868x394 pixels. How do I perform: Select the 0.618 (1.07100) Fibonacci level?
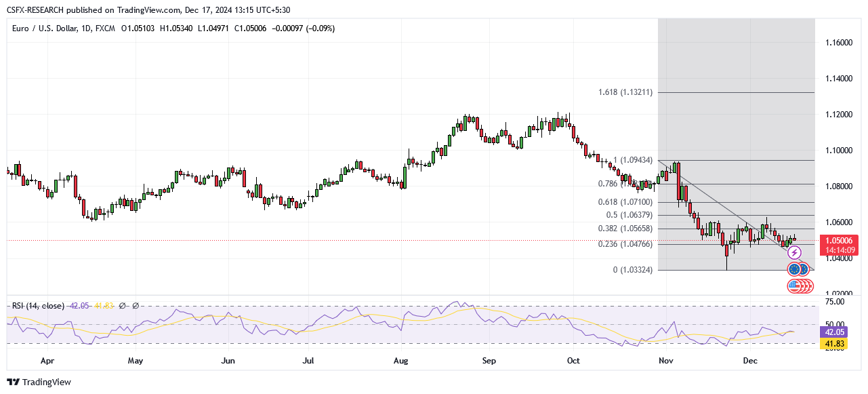(625, 202)
